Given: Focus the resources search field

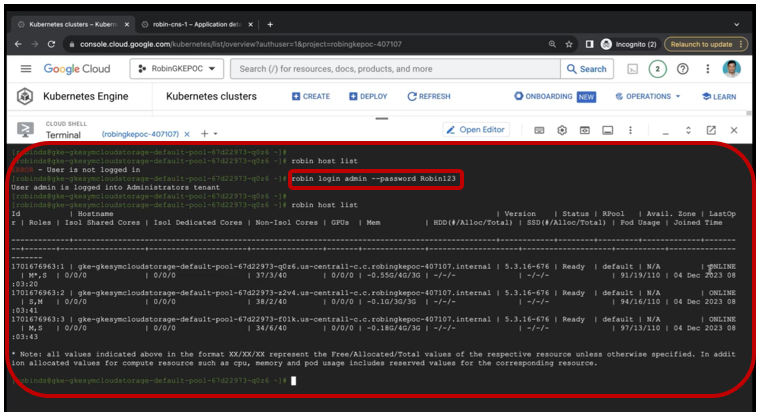Looking at the screenshot, I should tap(395, 69).
